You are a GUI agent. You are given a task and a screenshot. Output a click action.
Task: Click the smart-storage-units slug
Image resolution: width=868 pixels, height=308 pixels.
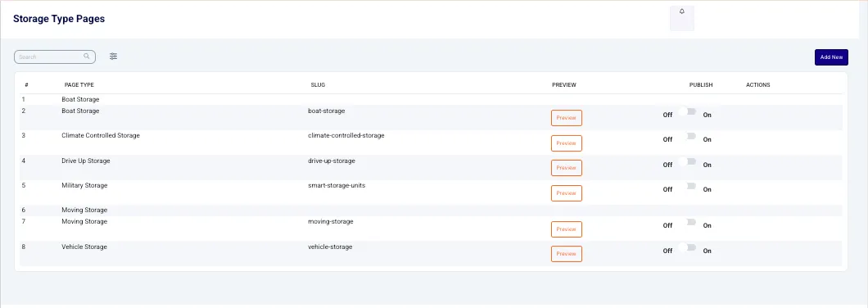coord(337,185)
